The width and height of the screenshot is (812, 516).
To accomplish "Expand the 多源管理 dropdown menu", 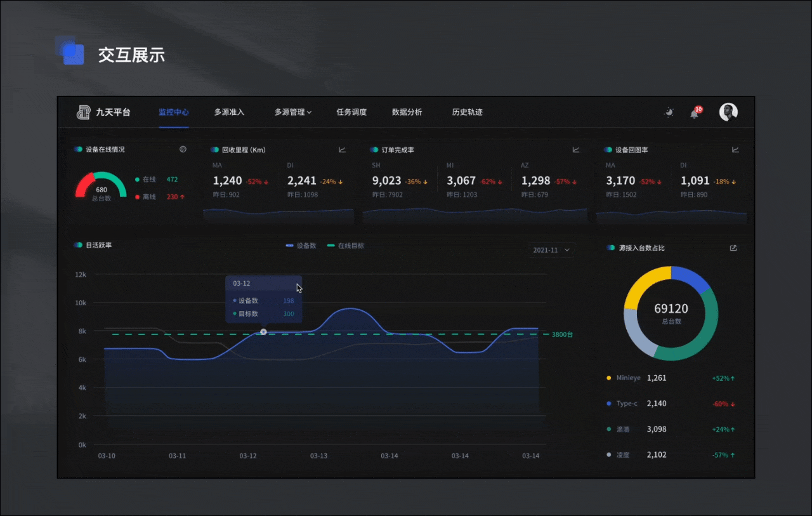I will point(293,112).
